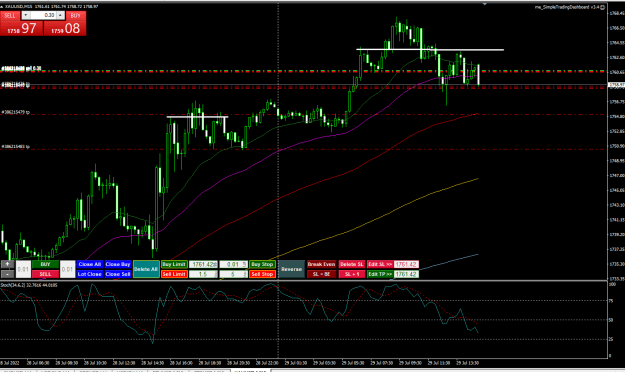Click the 0.01 lot field left of the green BUY
The width and height of the screenshot is (625, 372).
click(23, 269)
